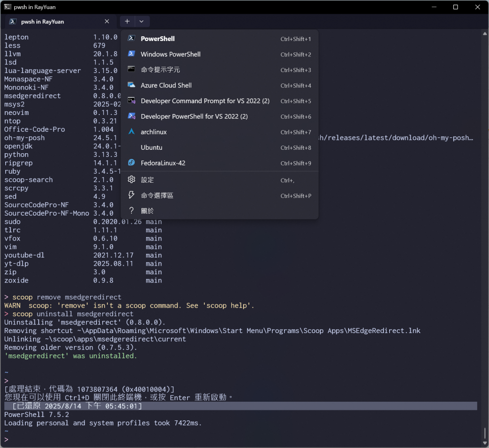Click Developer Command Prompt VS 2022 icon

tap(131, 100)
